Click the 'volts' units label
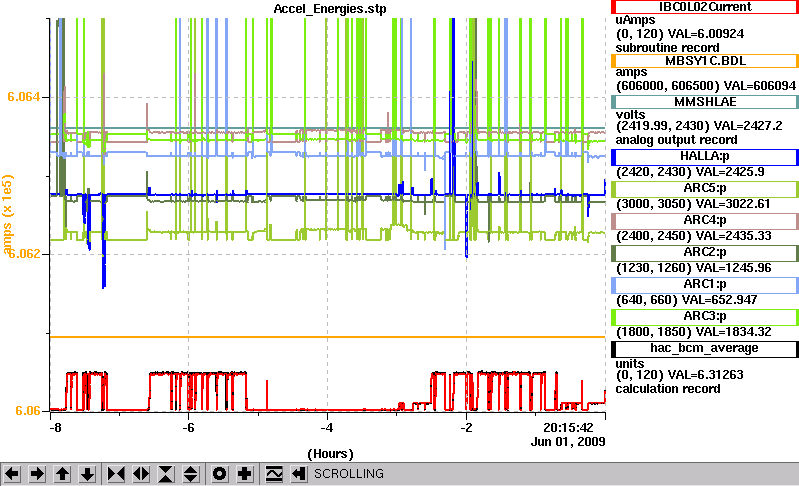799x486 pixels. (630, 115)
